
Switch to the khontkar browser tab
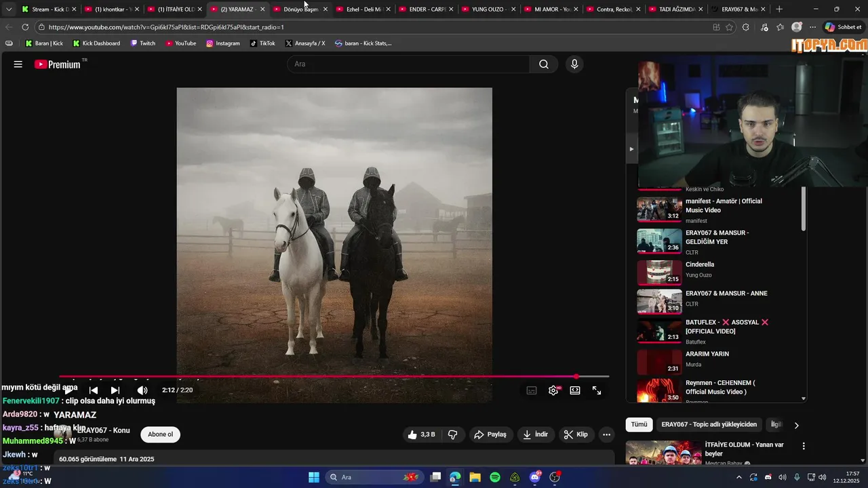(112, 9)
